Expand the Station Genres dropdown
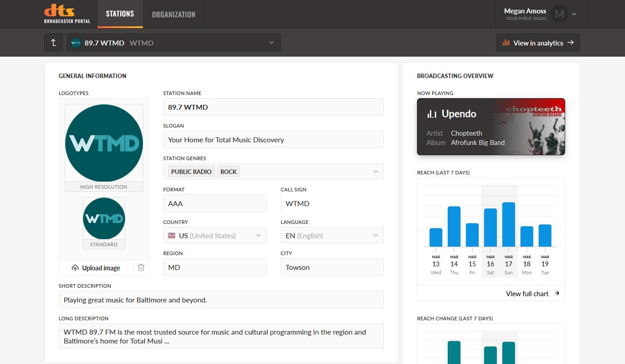This screenshot has width=625, height=364. [x=375, y=171]
